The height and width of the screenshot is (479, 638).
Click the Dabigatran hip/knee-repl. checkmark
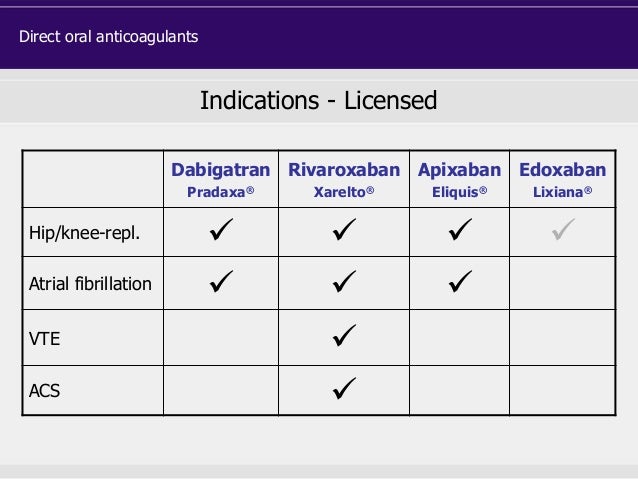click(221, 229)
